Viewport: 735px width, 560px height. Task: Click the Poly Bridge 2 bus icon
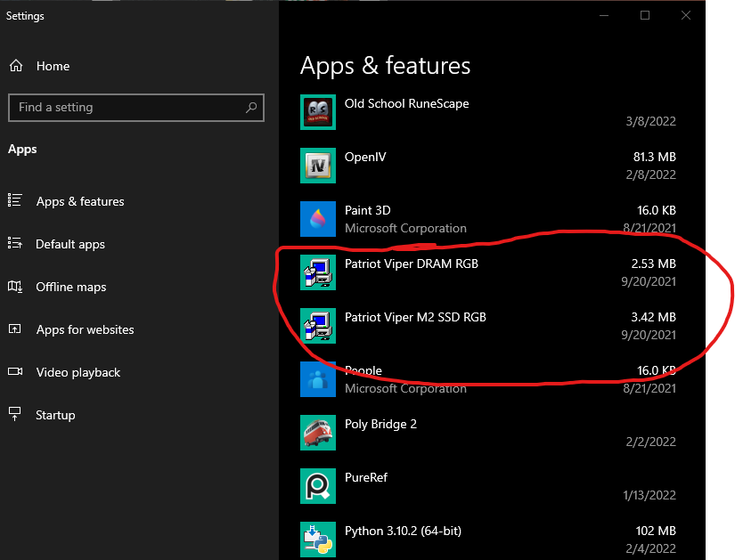point(318,433)
